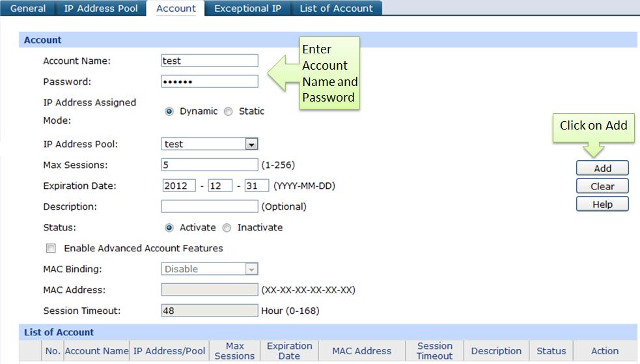The width and height of the screenshot is (640, 364).
Task: Focus the Password field
Action: click(x=210, y=81)
